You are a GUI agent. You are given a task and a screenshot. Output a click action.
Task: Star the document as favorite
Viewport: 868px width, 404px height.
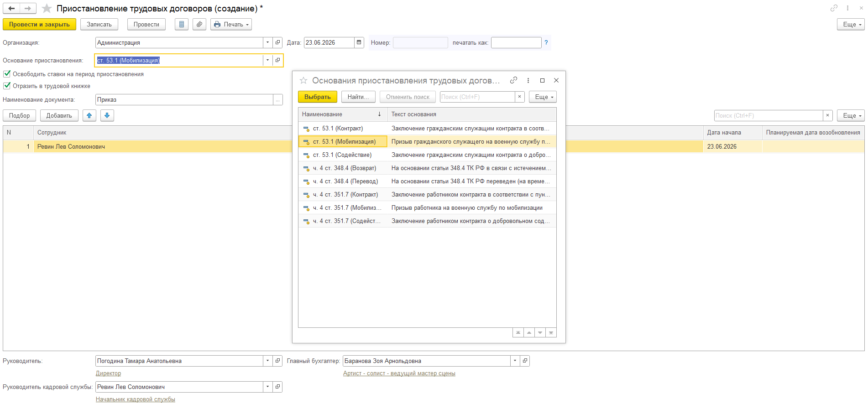pos(47,8)
